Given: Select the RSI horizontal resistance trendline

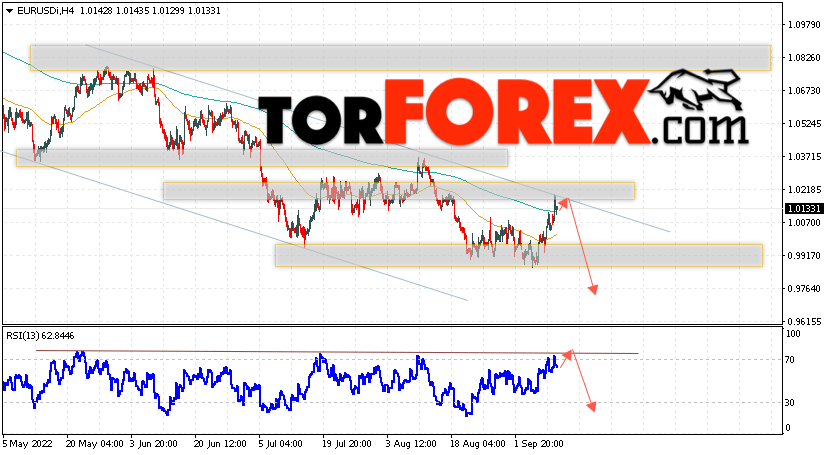Looking at the screenshot, I should (x=337, y=352).
